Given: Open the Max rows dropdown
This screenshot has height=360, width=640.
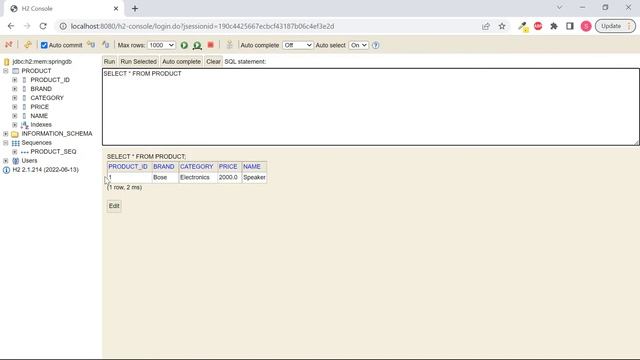Looking at the screenshot, I should coord(161,45).
